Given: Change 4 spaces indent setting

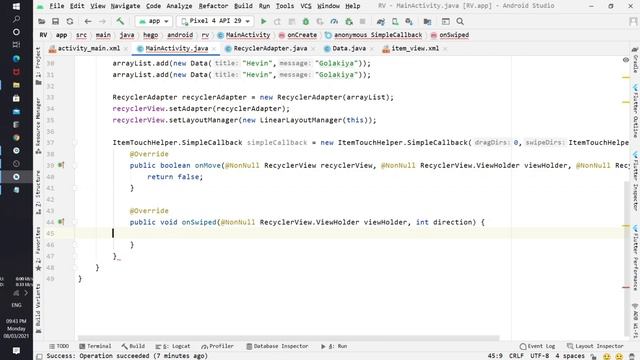Looking at the screenshot, I should [x=570, y=356].
